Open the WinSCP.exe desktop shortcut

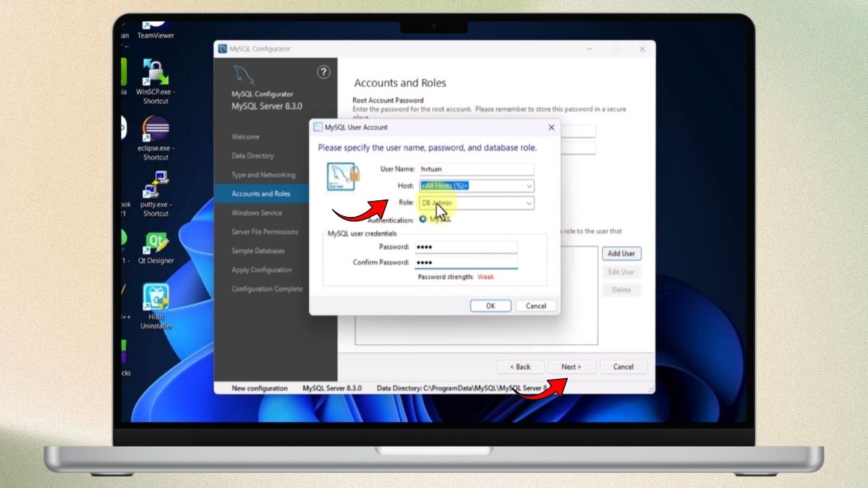156,82
